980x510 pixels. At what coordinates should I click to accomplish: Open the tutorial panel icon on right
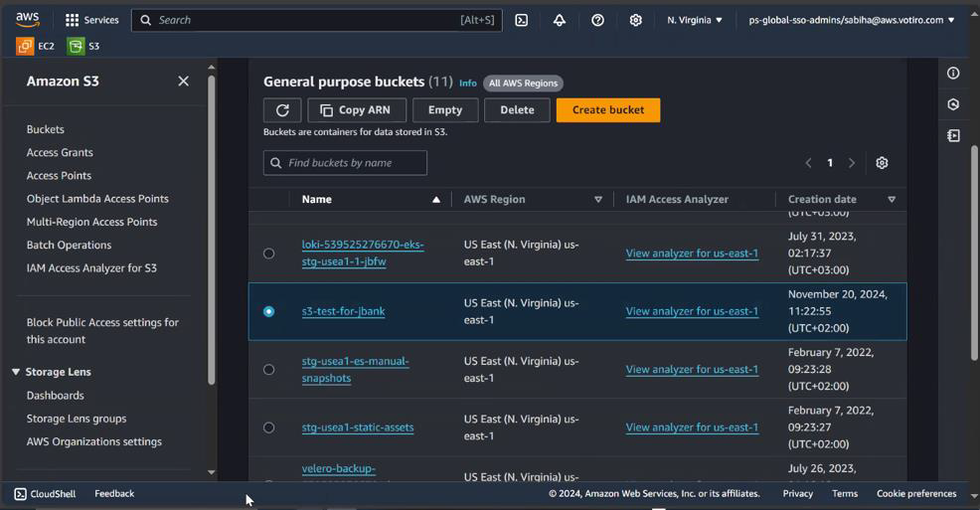tap(953, 135)
